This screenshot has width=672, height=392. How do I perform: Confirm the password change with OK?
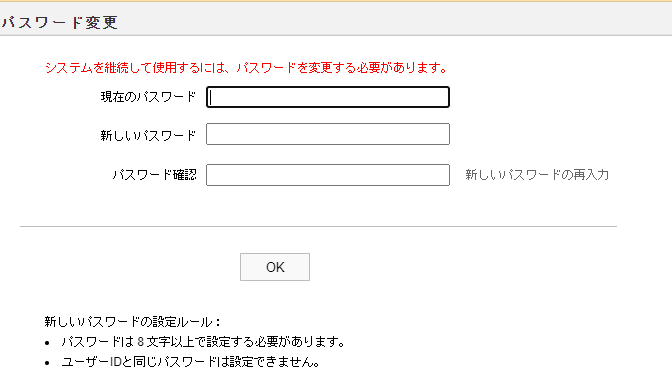[275, 267]
